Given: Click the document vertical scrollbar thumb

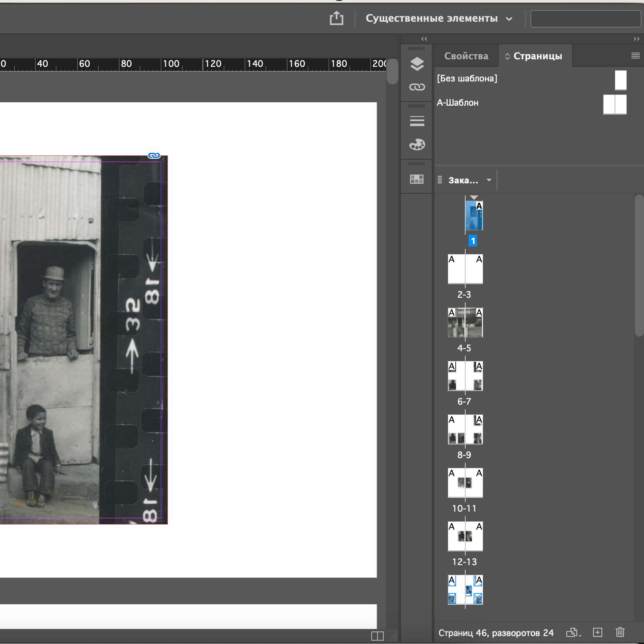Looking at the screenshot, I should coord(392,71).
